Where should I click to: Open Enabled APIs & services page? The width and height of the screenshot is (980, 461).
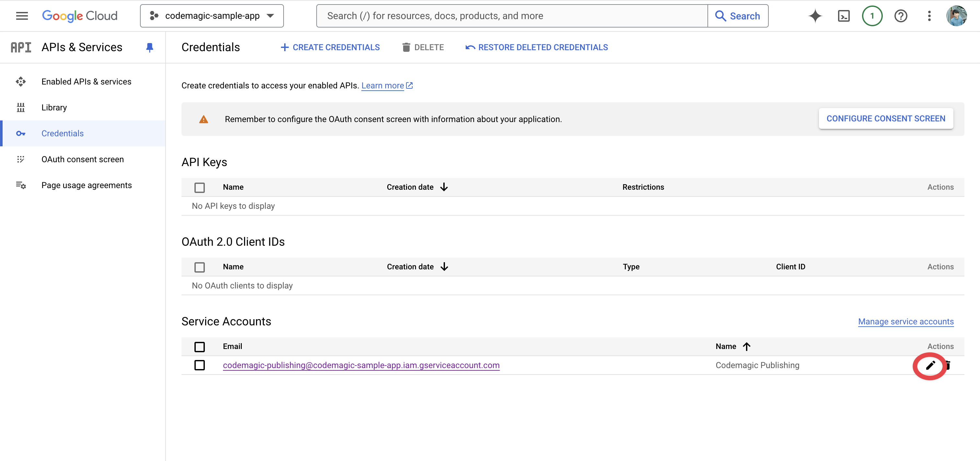pos(83,82)
